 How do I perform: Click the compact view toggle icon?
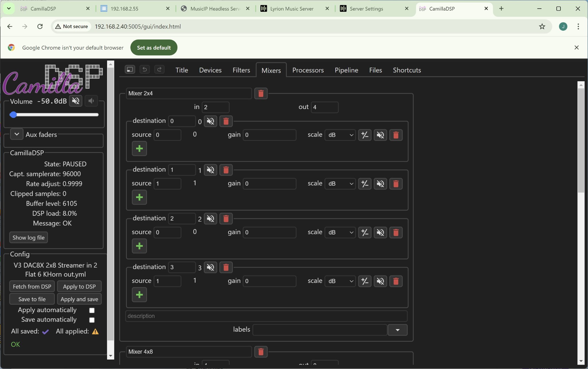tap(130, 69)
